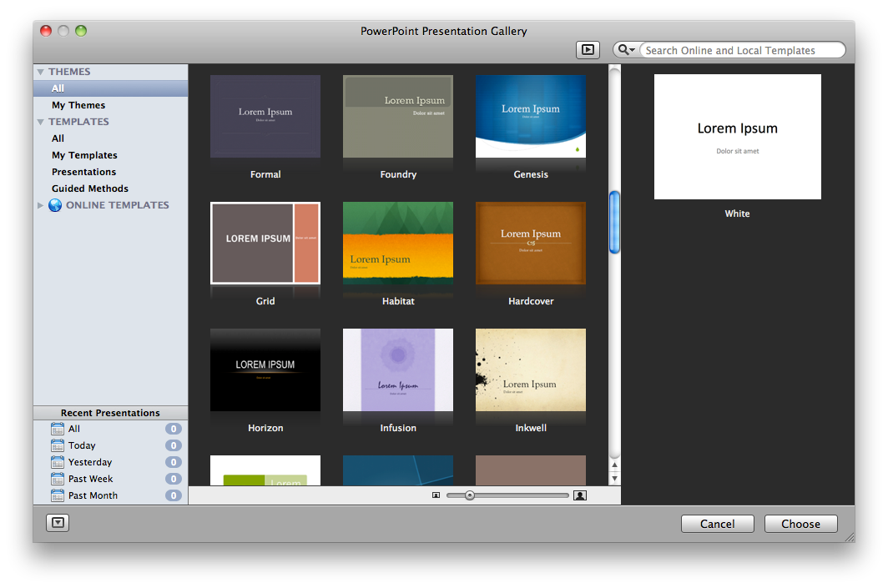
Task: Choose the Genesis theme thumbnail
Action: coord(531,117)
